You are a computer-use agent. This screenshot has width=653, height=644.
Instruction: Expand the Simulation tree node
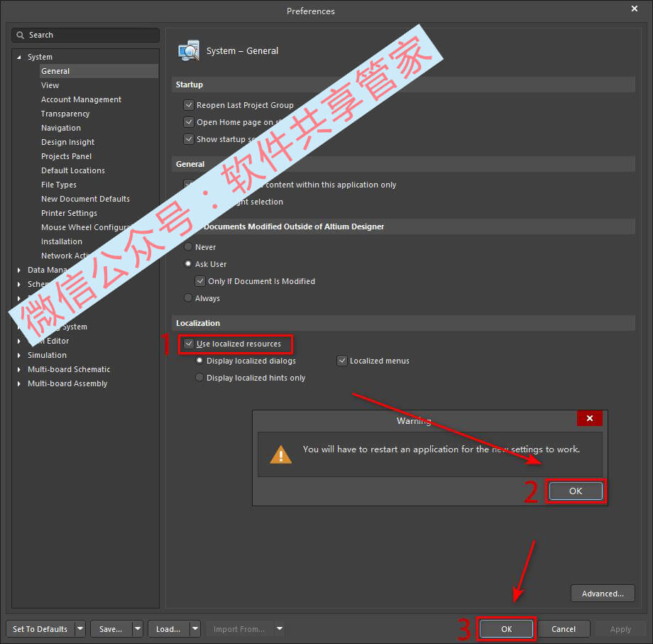pos(18,355)
